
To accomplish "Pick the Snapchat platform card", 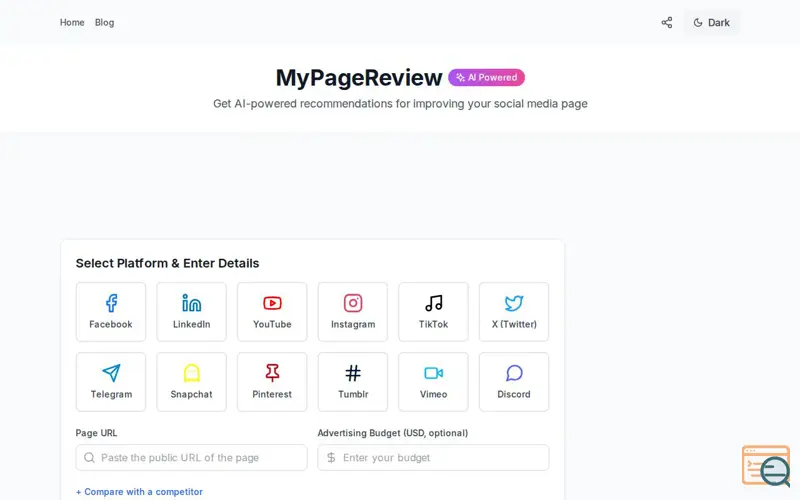I will tap(191, 382).
